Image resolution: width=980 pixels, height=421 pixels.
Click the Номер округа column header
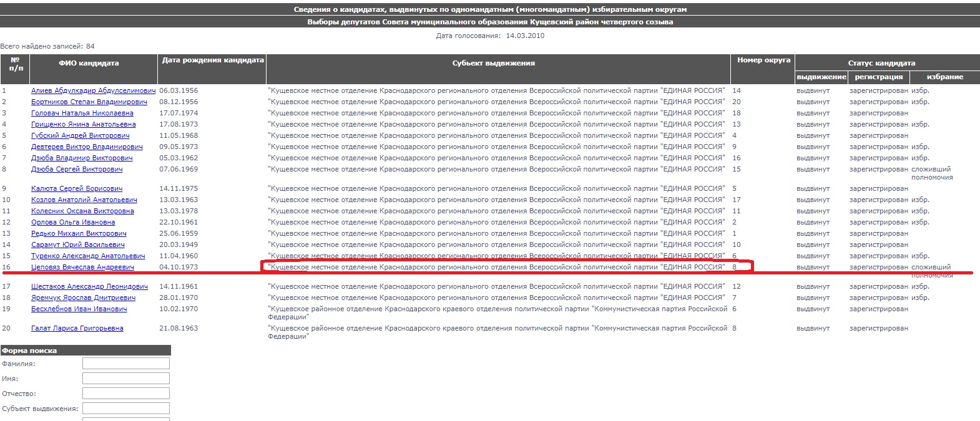tap(763, 60)
